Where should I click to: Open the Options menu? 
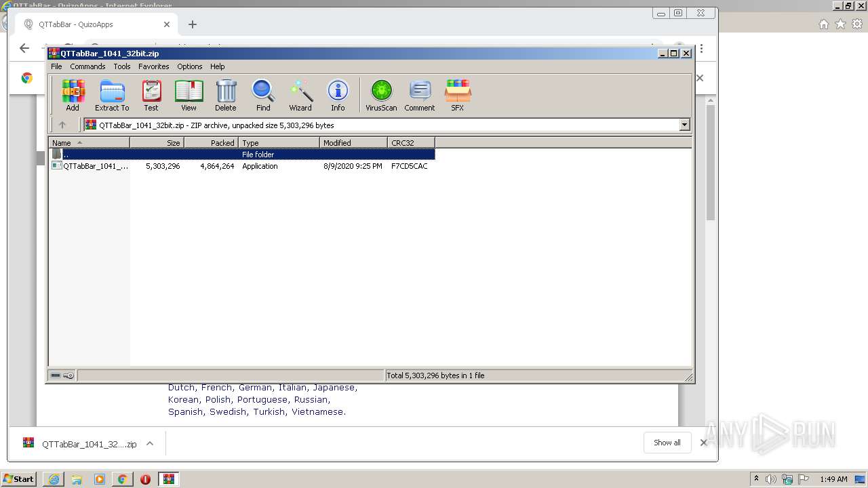tap(190, 66)
